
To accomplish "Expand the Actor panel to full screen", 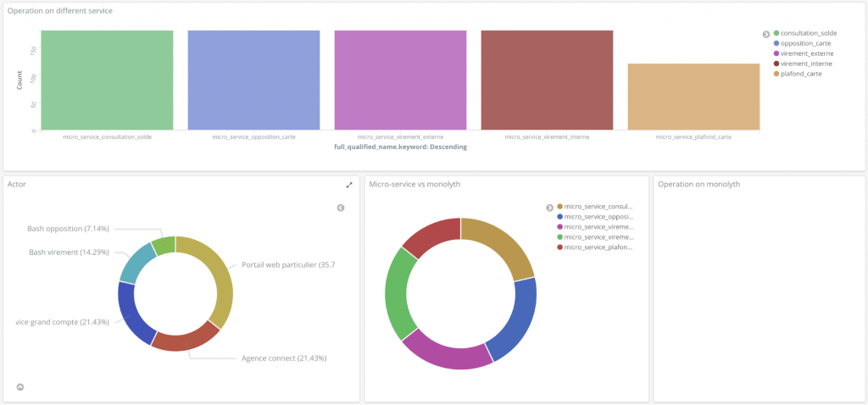I will pyautogui.click(x=348, y=185).
